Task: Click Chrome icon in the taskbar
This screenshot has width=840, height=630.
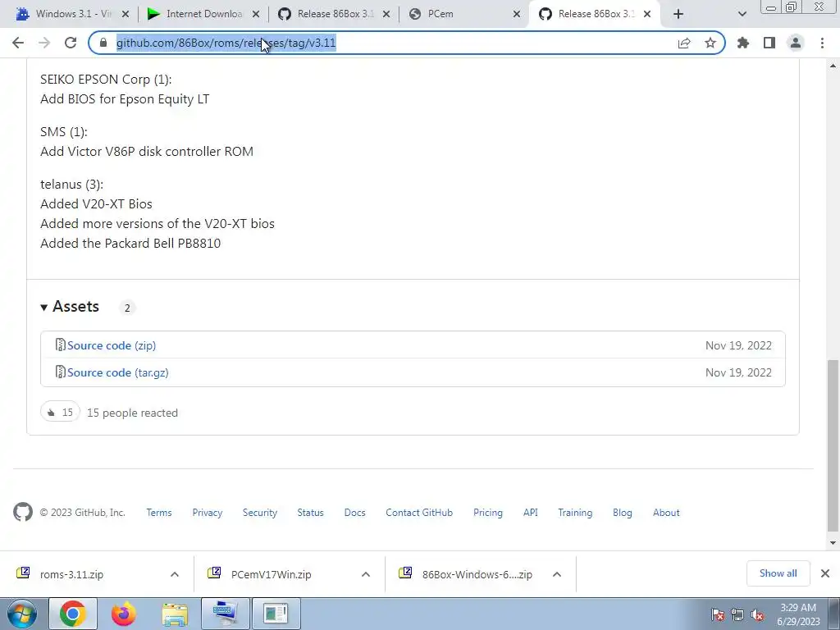Action: click(x=73, y=614)
